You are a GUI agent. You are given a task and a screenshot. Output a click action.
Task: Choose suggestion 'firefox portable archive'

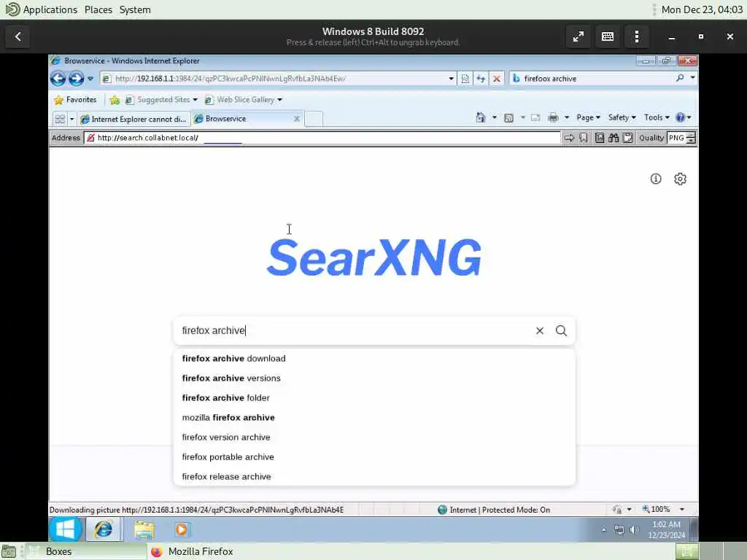[374, 456]
